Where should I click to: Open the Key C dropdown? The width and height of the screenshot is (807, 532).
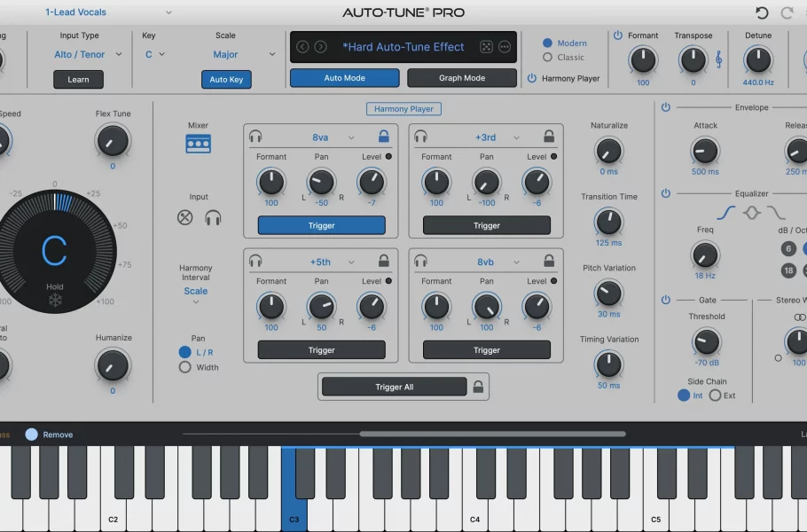click(155, 54)
